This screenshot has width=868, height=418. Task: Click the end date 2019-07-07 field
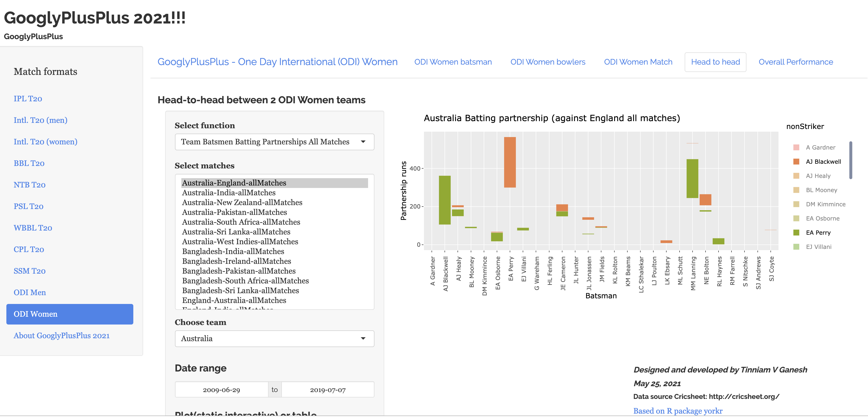(327, 390)
